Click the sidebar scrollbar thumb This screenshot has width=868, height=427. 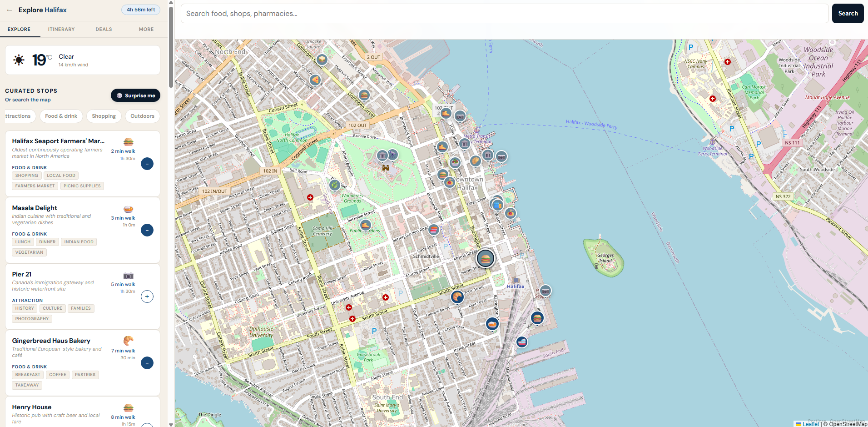(x=171, y=46)
